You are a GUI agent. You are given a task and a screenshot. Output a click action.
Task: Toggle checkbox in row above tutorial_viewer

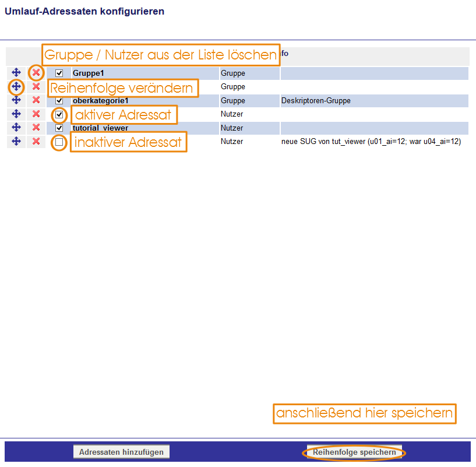(x=59, y=114)
